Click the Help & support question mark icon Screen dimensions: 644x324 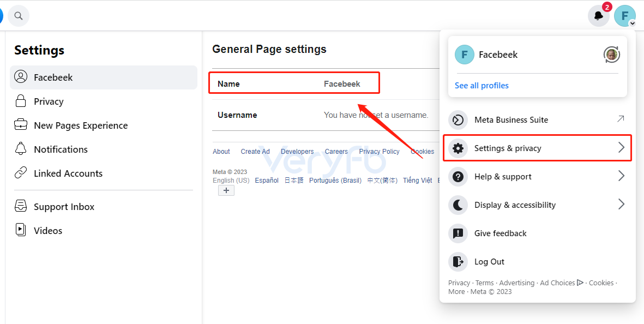coord(458,177)
